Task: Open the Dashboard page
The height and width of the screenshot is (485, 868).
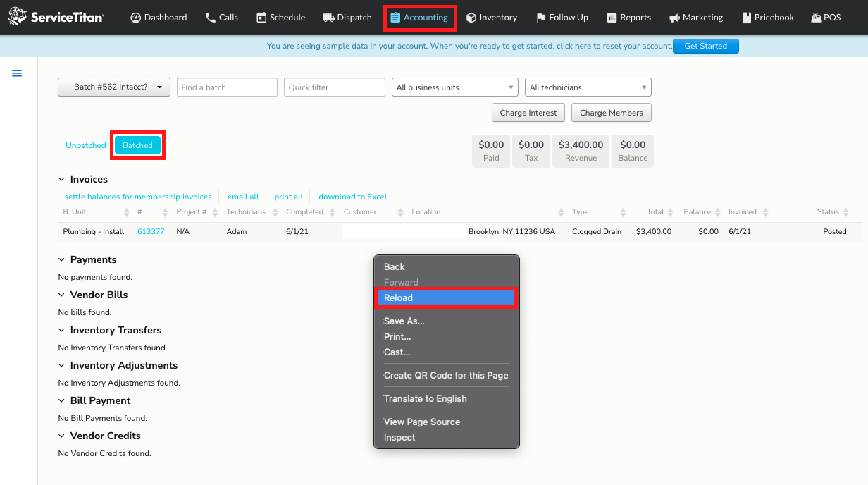Action: [159, 17]
